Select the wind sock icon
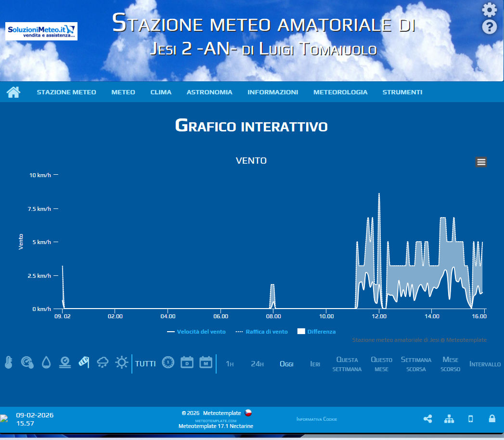504x440 pixels. pos(84,362)
